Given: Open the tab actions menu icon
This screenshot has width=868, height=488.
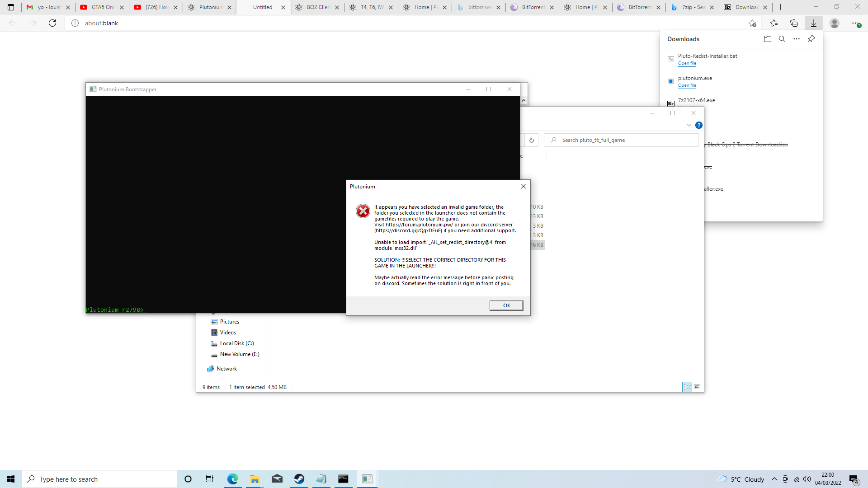Looking at the screenshot, I should click(x=11, y=7).
